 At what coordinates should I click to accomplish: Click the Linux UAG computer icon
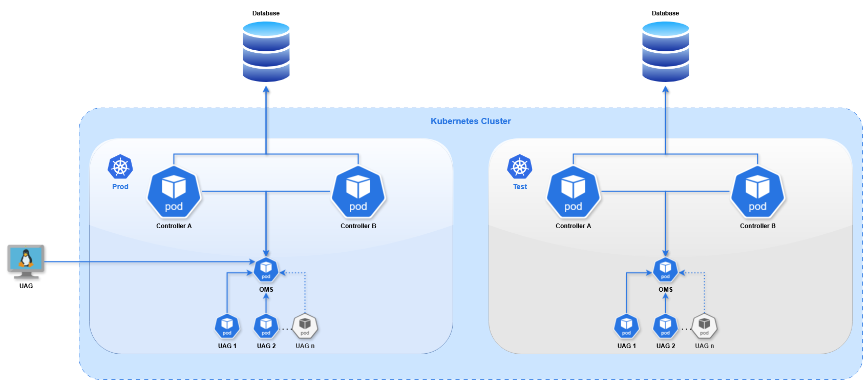(x=26, y=261)
